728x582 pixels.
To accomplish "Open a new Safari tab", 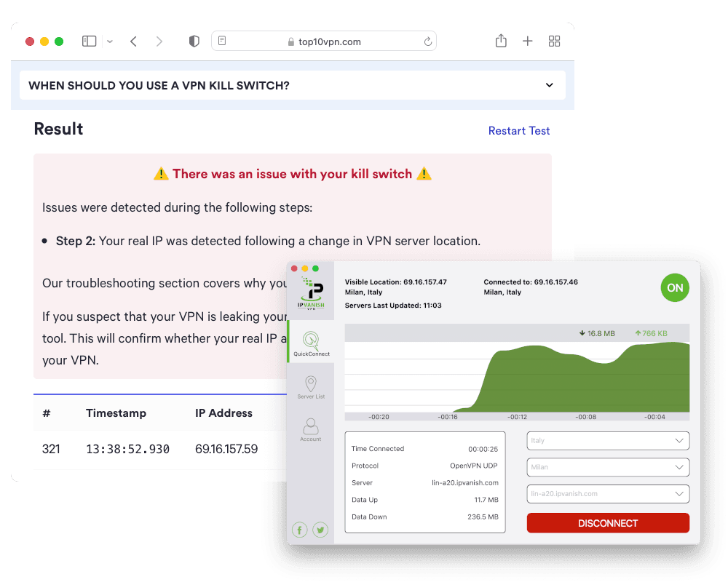I will pyautogui.click(x=527, y=41).
